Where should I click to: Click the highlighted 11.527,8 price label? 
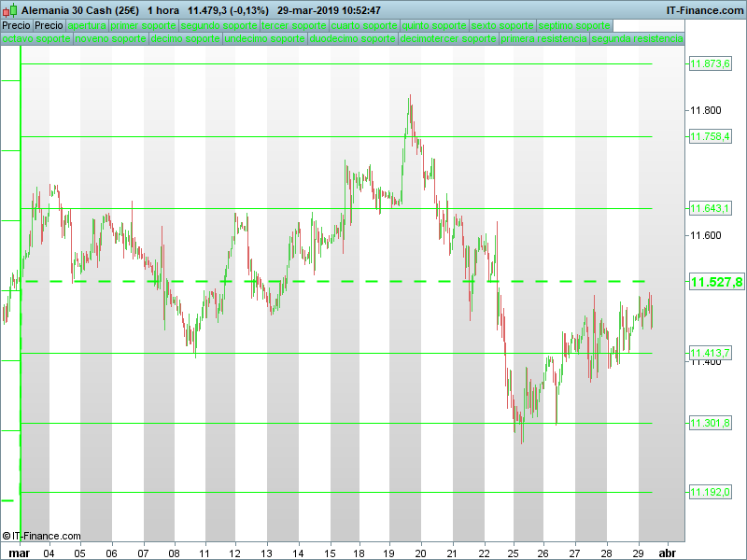click(x=715, y=282)
